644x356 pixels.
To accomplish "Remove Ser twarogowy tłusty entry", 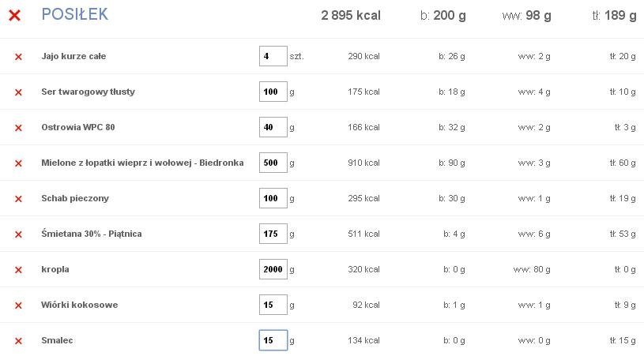I will [x=18, y=92].
